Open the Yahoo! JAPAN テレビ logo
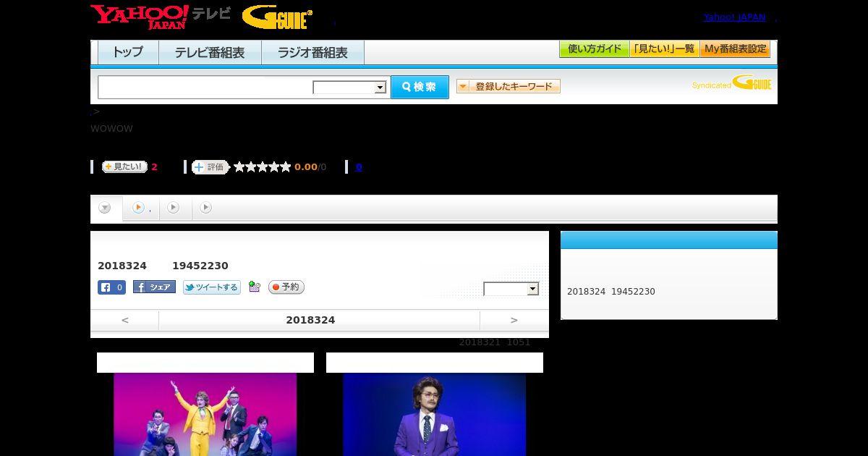The width and height of the screenshot is (868, 456). click(x=161, y=17)
